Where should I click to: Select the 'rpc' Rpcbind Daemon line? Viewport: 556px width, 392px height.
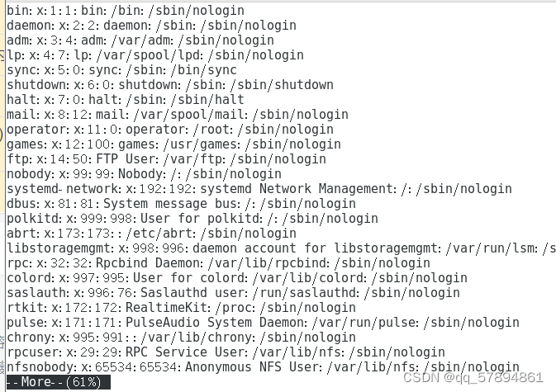coord(218,263)
